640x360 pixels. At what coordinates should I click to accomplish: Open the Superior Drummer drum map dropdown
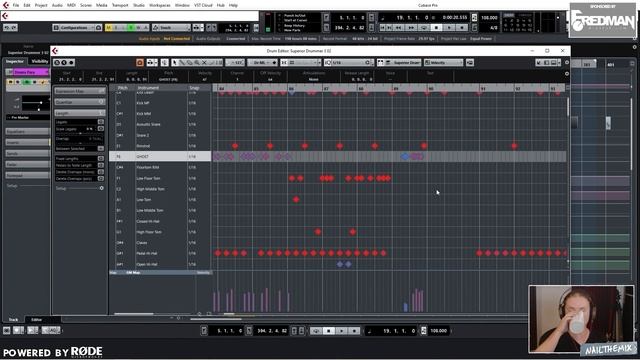click(x=403, y=62)
